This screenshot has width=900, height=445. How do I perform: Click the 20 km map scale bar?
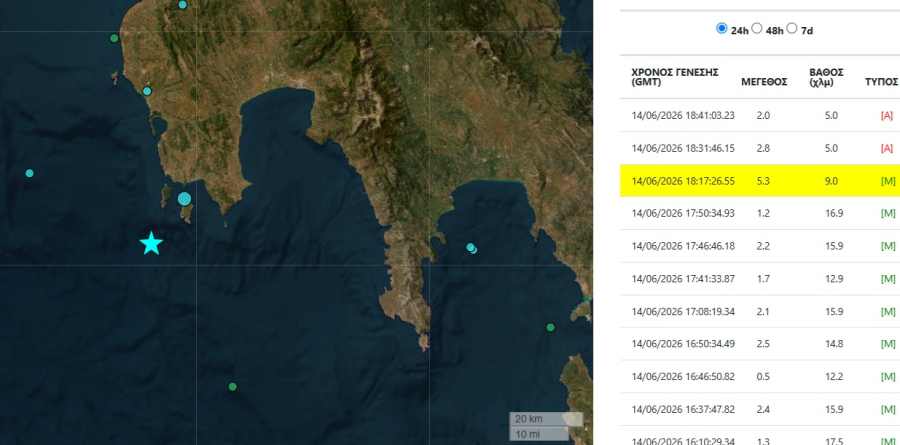pos(546,419)
